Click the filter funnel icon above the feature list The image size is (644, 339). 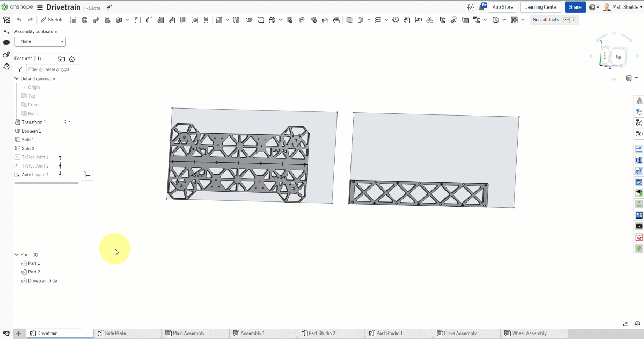pos(19,69)
